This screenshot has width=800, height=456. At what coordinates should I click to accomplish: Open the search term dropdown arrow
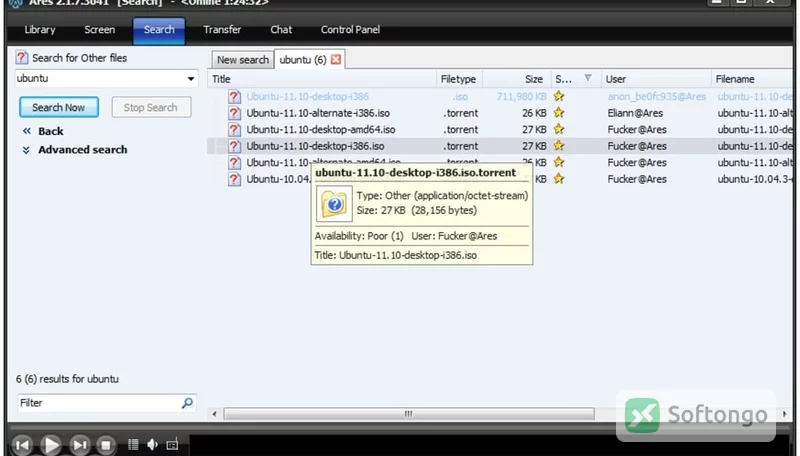click(x=191, y=79)
